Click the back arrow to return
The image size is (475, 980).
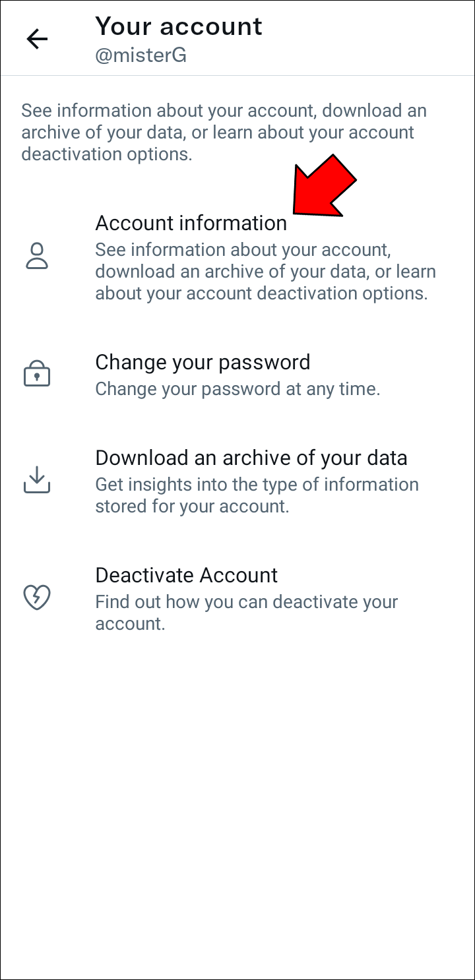pyautogui.click(x=37, y=39)
